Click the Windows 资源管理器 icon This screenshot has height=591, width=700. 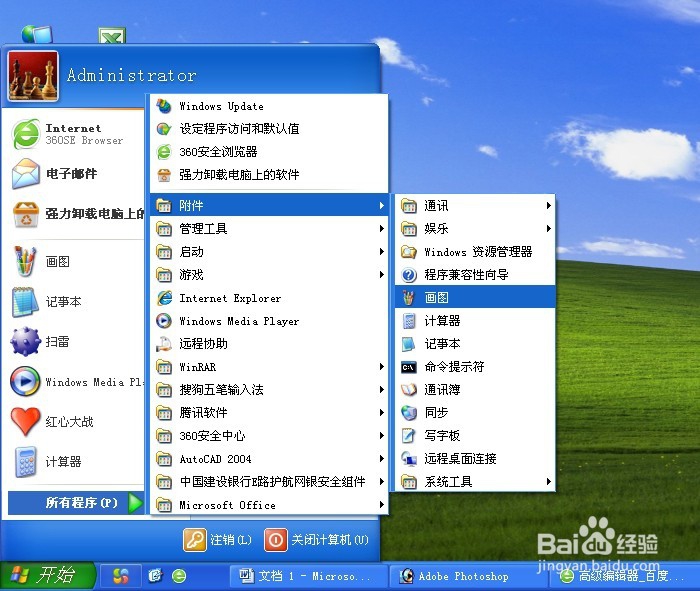coord(408,252)
